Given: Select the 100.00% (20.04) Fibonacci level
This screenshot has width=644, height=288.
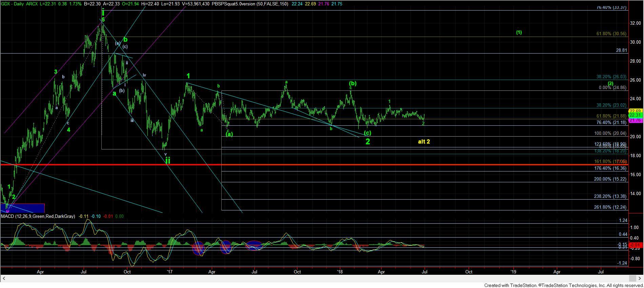Looking at the screenshot, I should click(610, 133).
